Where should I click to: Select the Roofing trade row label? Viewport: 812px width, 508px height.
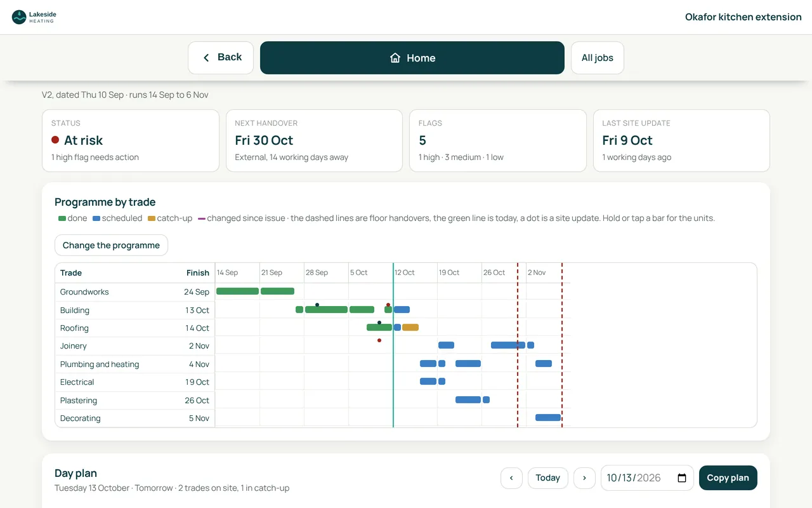[x=74, y=328]
